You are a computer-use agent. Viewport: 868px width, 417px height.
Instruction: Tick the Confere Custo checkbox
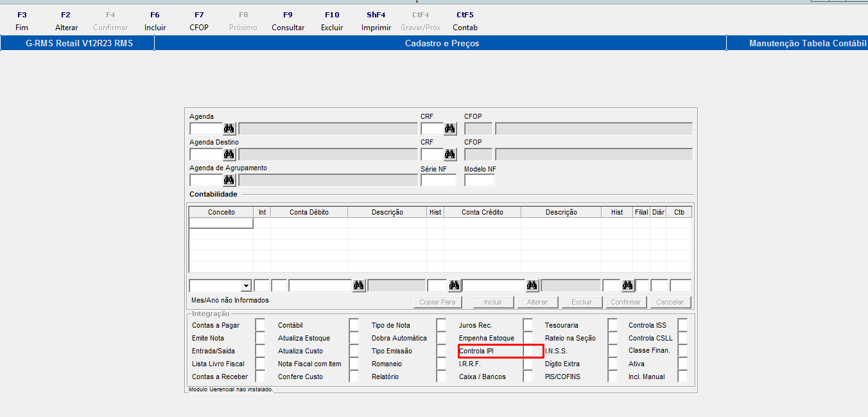(x=354, y=377)
